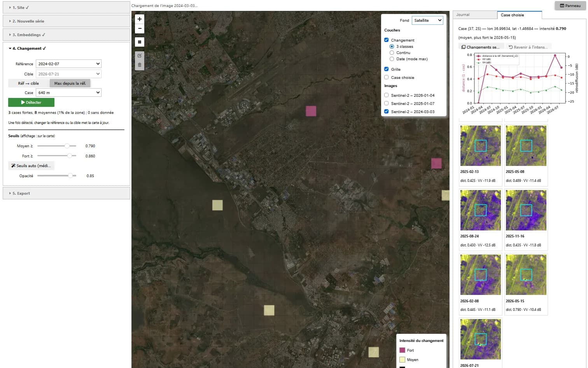The height and width of the screenshot is (368, 588).
Task: Open the 2025-11-16 image thumbnail
Action: click(x=526, y=210)
